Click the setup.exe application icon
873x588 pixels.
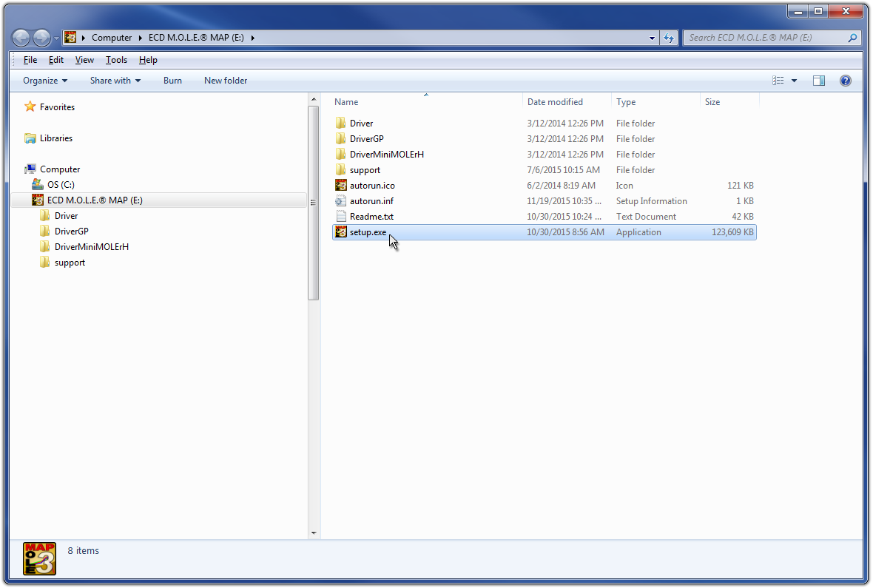coord(341,232)
